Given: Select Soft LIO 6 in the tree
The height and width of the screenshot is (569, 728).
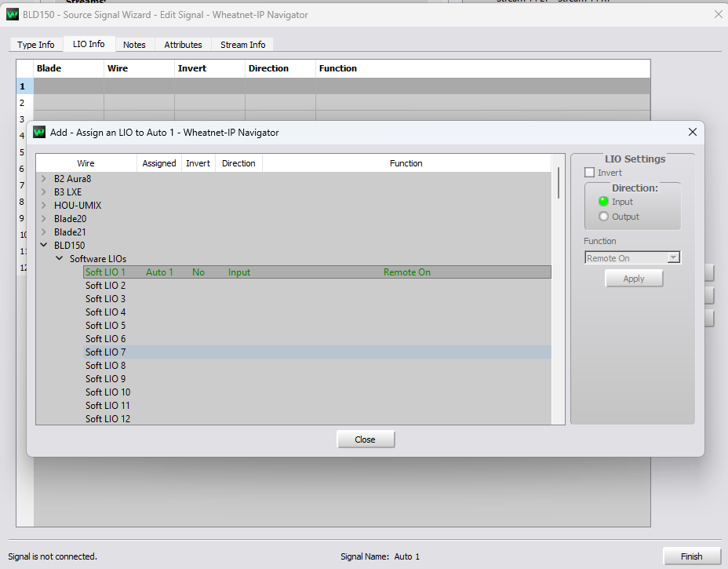Looking at the screenshot, I should [105, 338].
